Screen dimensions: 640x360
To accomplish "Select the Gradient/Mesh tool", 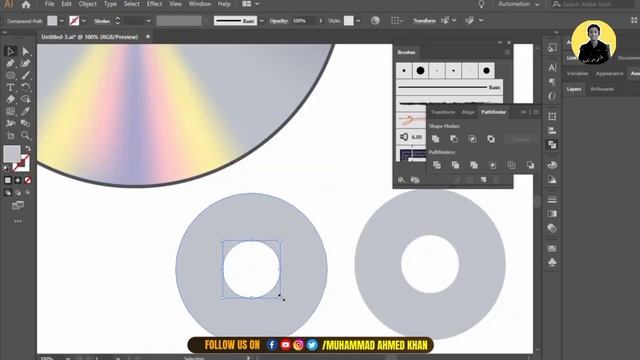I will click(x=11, y=111).
